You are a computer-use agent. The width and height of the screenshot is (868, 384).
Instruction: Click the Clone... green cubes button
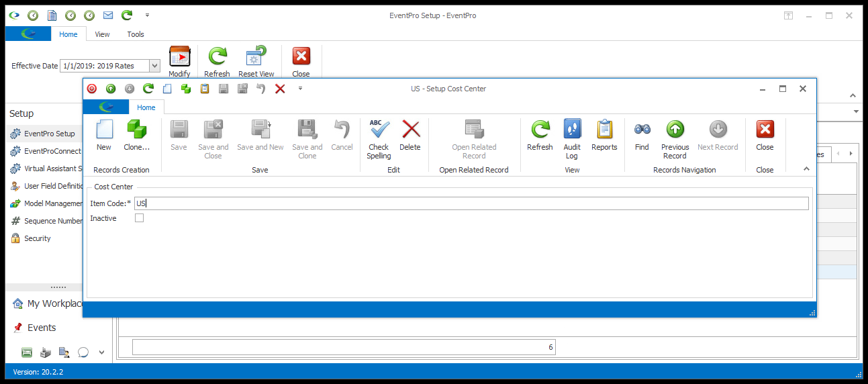coord(137,135)
